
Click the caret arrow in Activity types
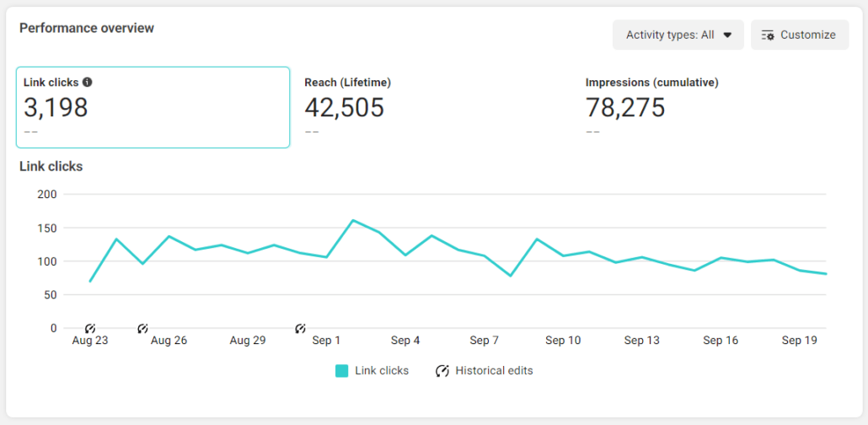coord(727,35)
